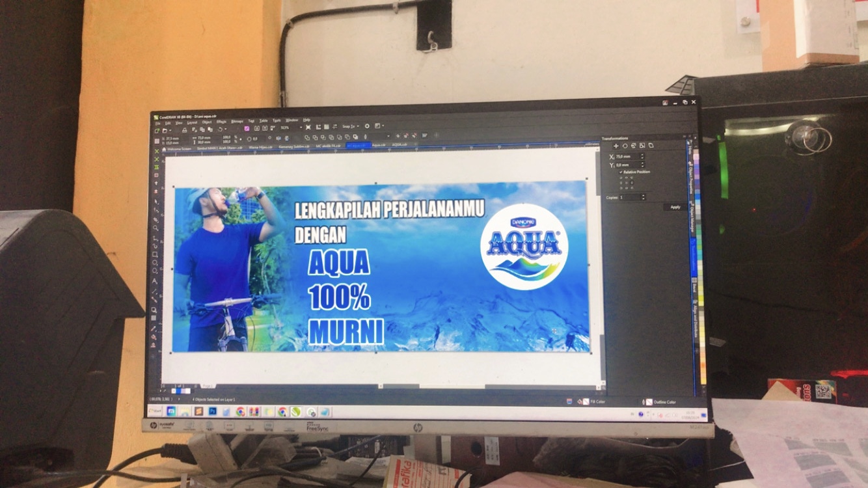Screen dimensions: 868x488
Task: Select the Rotate tab in Transformations
Action: 625,146
